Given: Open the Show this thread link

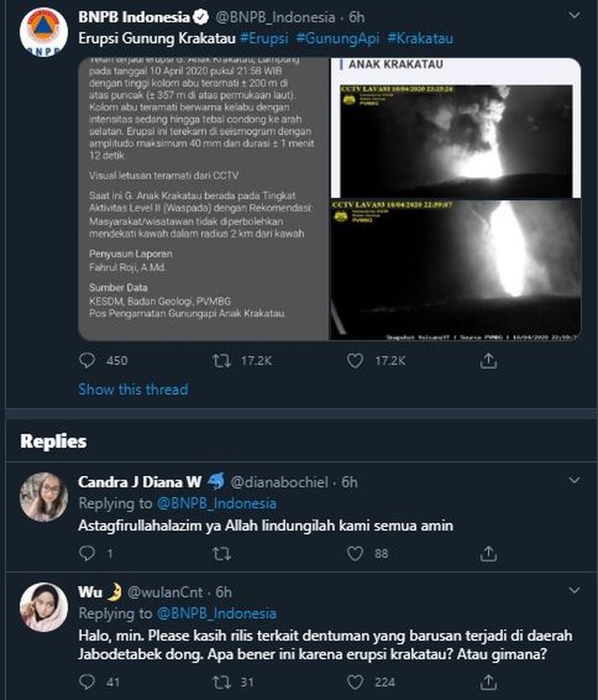Looking at the screenshot, I should point(132,390).
